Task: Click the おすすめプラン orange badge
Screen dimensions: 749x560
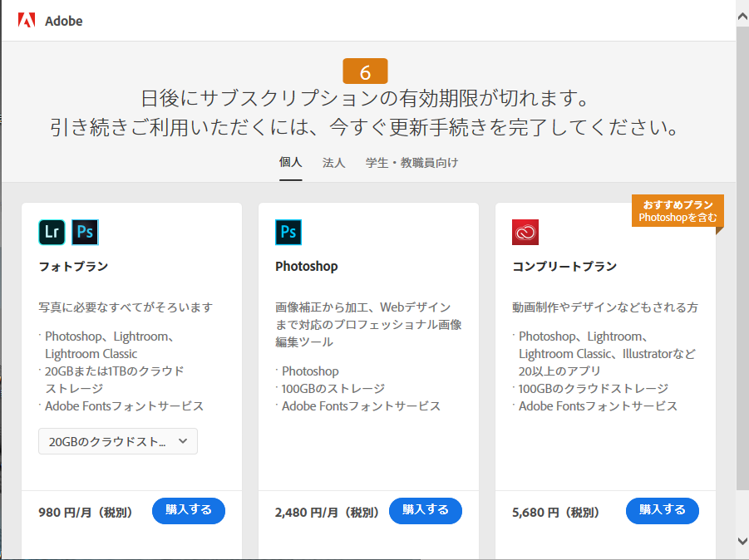Action: pyautogui.click(x=678, y=210)
